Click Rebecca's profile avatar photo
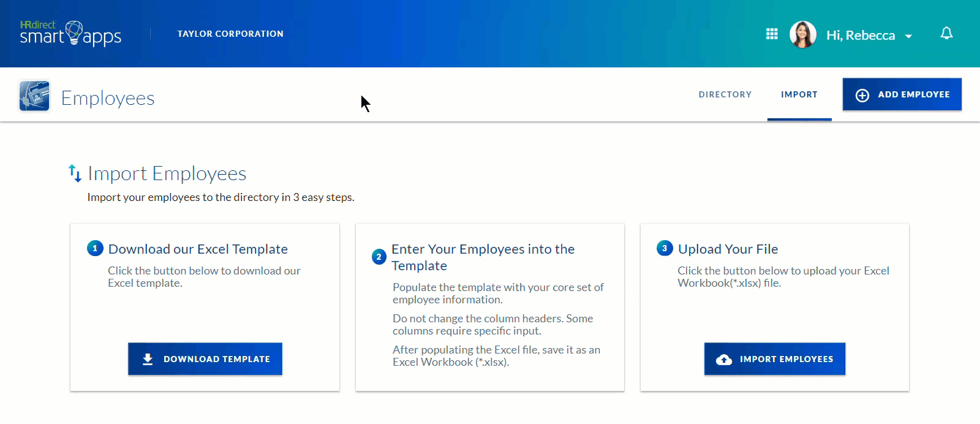This screenshot has height=424, width=980. pyautogui.click(x=803, y=34)
